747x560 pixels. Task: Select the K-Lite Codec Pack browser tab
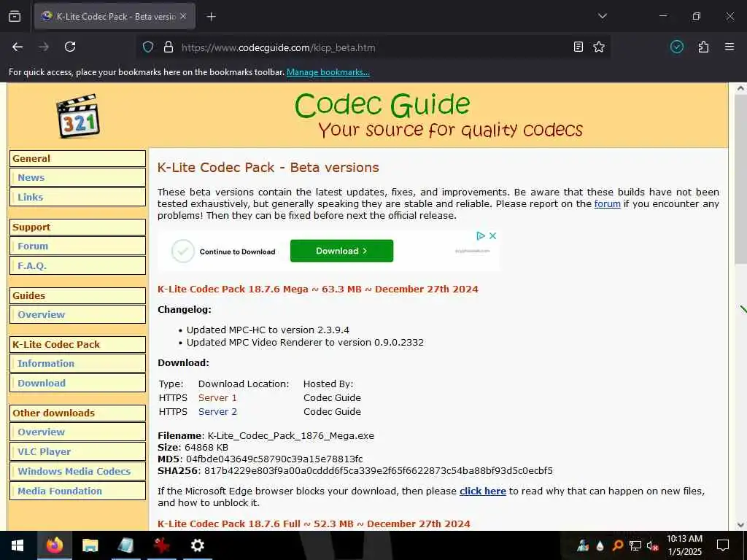pyautogui.click(x=115, y=16)
